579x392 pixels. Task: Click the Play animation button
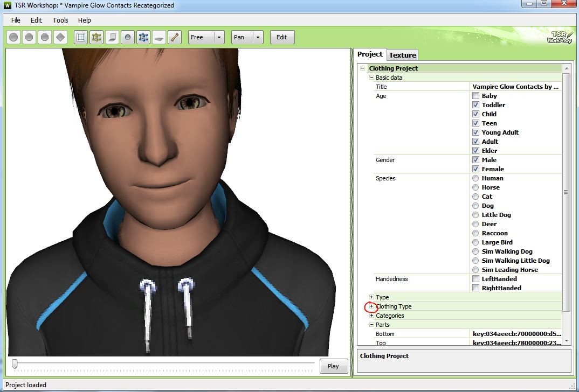[333, 366]
